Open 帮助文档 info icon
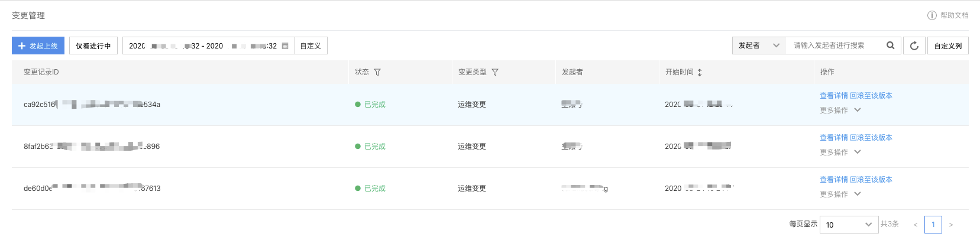The height and width of the screenshot is (240, 980). pyautogui.click(x=932, y=15)
